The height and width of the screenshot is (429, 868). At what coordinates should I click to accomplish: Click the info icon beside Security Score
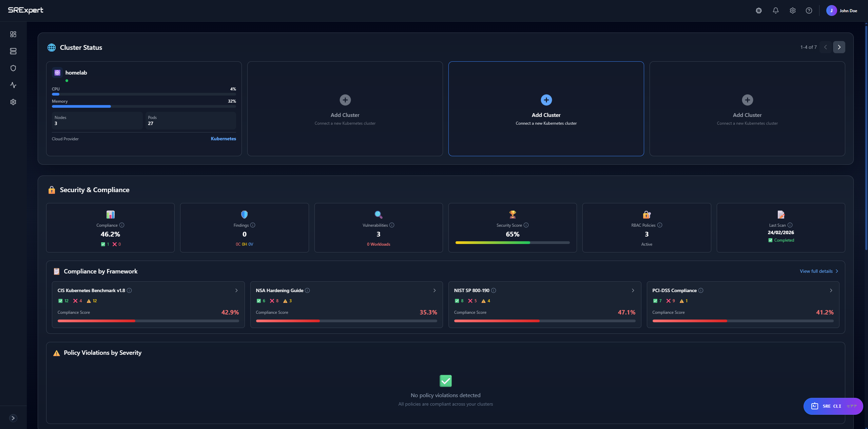coord(526,225)
